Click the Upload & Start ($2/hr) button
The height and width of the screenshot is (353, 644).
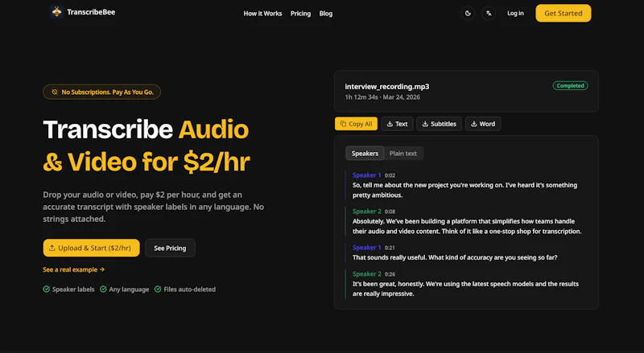[91, 248]
